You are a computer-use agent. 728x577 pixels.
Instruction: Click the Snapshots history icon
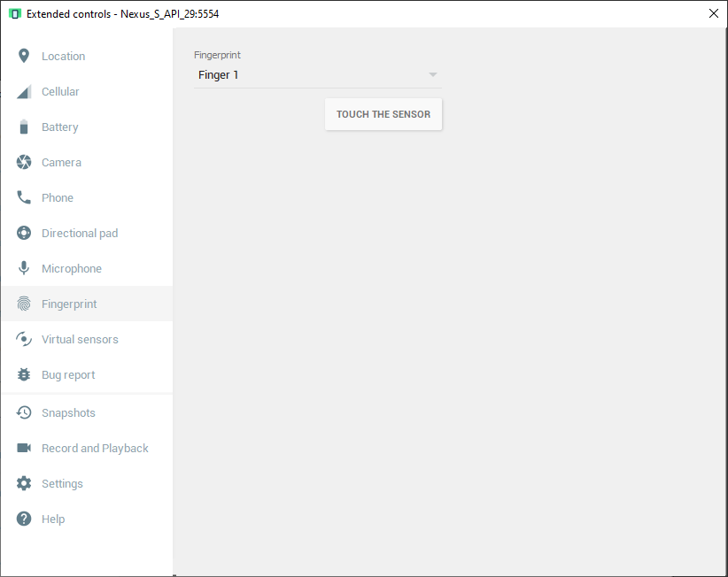coord(24,413)
